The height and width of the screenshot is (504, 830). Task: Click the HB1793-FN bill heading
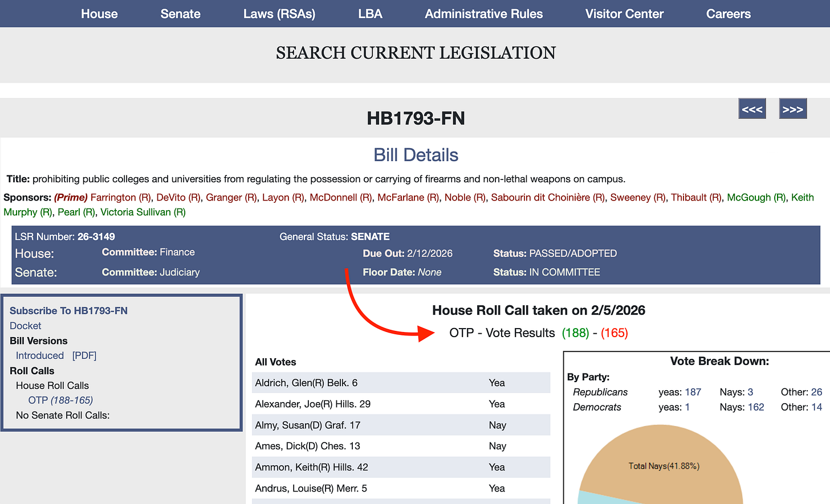[x=416, y=118]
